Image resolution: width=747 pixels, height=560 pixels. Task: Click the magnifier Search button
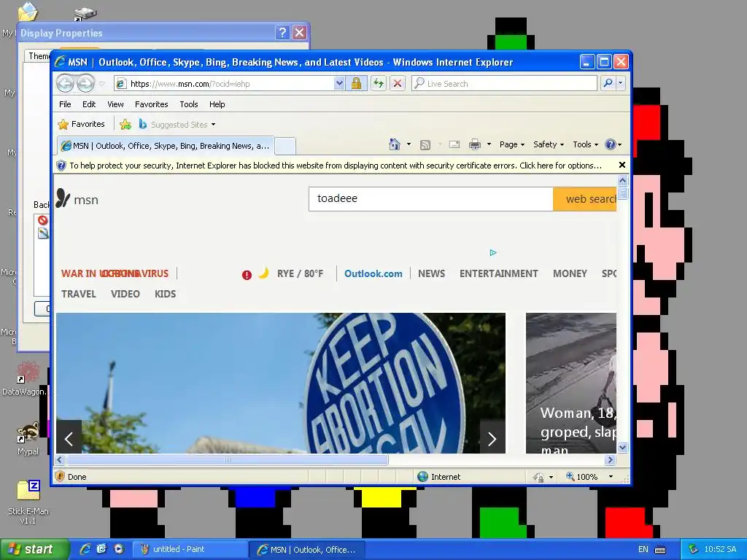point(608,83)
